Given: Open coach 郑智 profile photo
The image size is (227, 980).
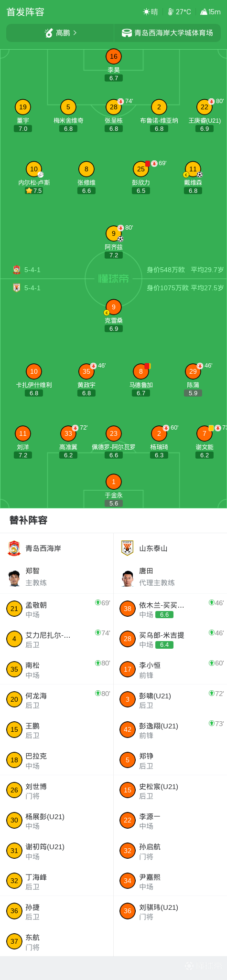Looking at the screenshot, I should [14, 578].
